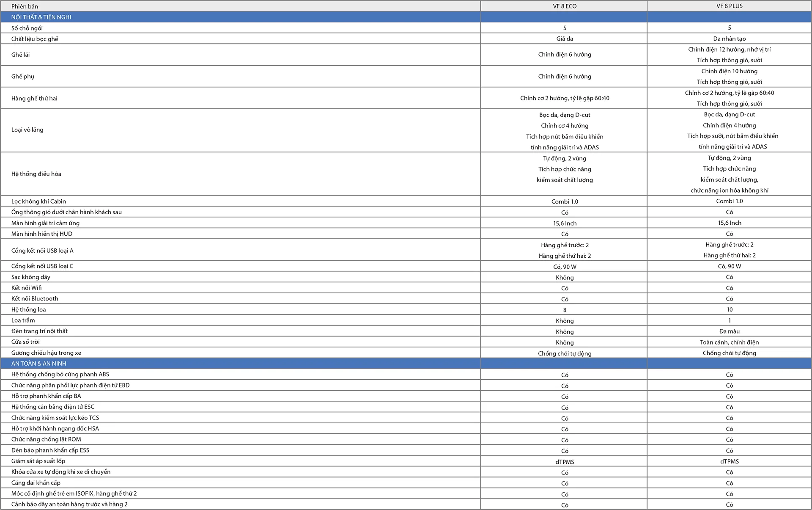The image size is (812, 510).
Task: Click the Phiên bản header cell
Action: point(25,6)
